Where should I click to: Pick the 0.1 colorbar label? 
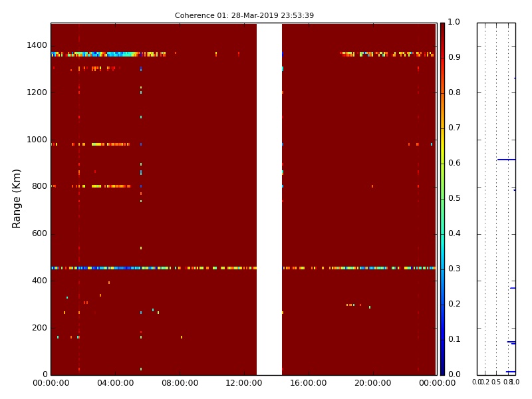click(454, 339)
